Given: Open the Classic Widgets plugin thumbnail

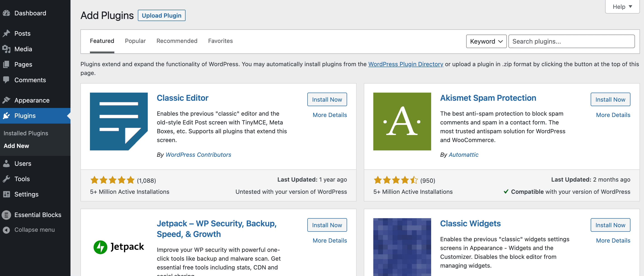Looking at the screenshot, I should pyautogui.click(x=402, y=247).
